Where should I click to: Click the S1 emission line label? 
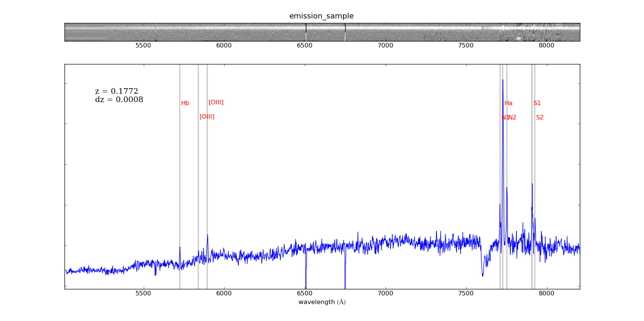(x=537, y=103)
